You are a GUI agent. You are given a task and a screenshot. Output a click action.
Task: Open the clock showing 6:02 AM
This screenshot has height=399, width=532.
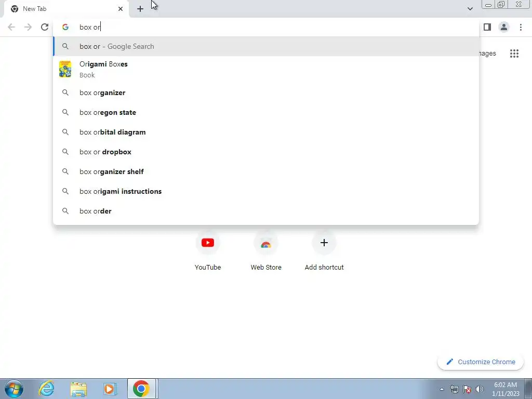(506, 389)
